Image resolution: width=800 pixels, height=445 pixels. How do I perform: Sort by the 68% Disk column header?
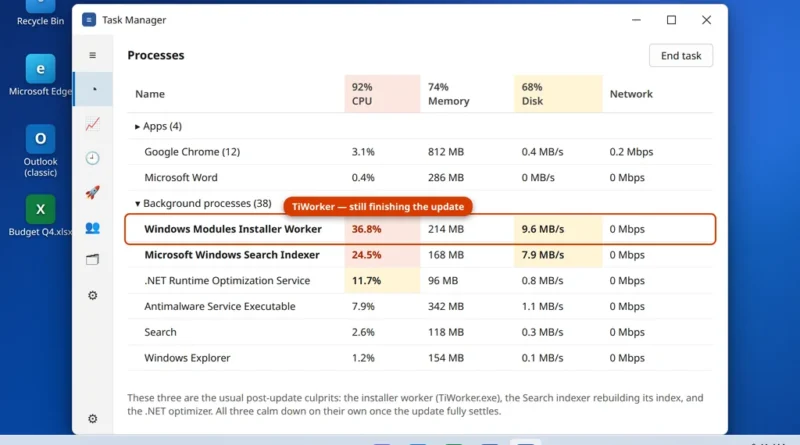point(558,94)
